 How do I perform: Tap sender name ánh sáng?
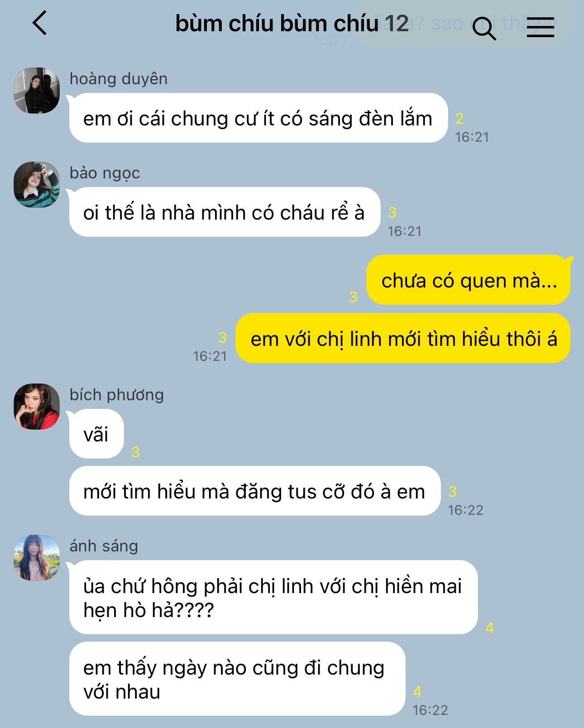click(x=104, y=546)
